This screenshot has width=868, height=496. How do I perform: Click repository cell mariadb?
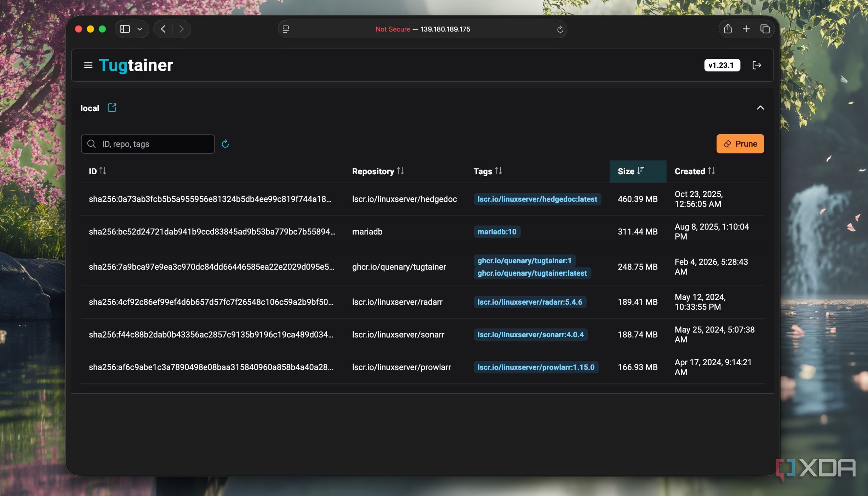point(367,232)
